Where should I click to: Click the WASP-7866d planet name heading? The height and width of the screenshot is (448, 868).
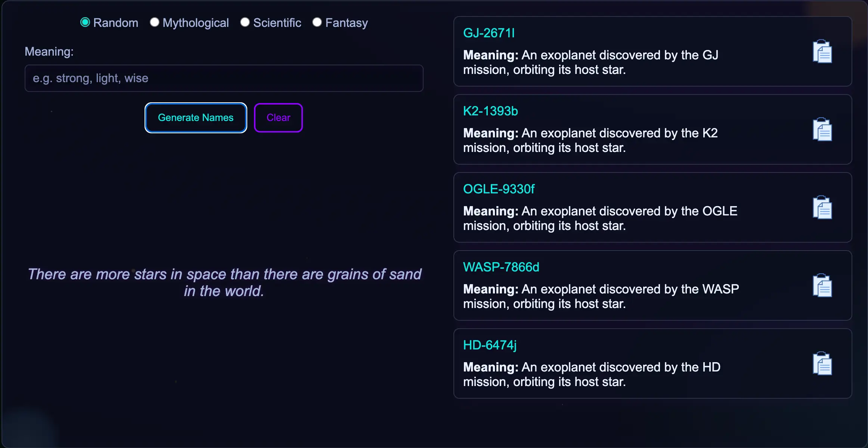tap(500, 267)
